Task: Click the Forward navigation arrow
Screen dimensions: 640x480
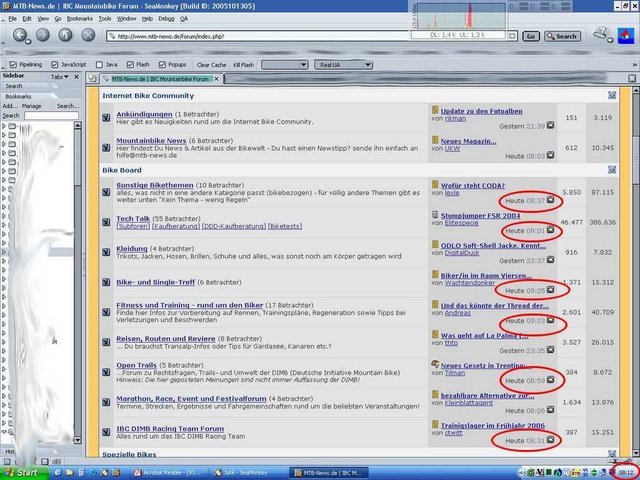Action: click(x=43, y=35)
